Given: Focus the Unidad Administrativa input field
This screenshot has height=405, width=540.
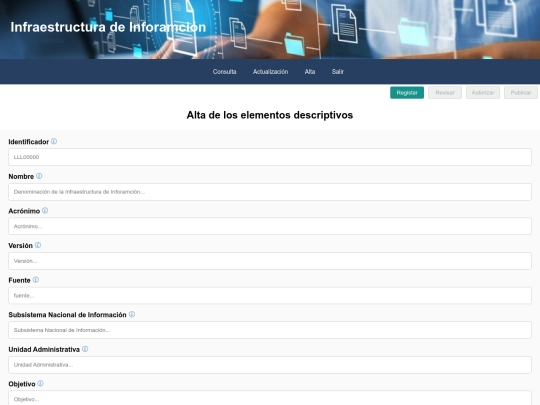Looking at the screenshot, I should [x=270, y=365].
